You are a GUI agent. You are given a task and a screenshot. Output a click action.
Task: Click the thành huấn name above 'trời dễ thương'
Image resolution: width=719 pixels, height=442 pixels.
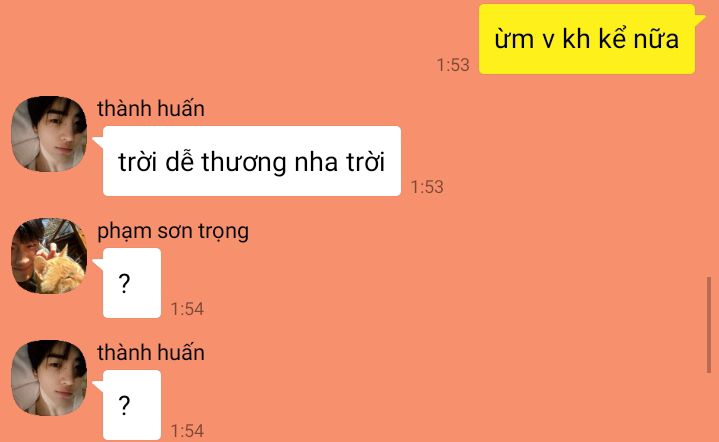151,109
